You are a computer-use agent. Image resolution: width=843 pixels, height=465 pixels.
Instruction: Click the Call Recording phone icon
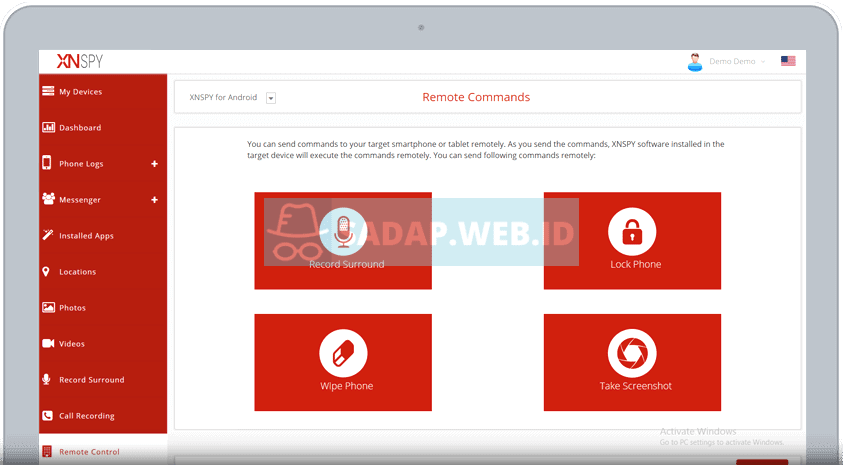coord(47,415)
